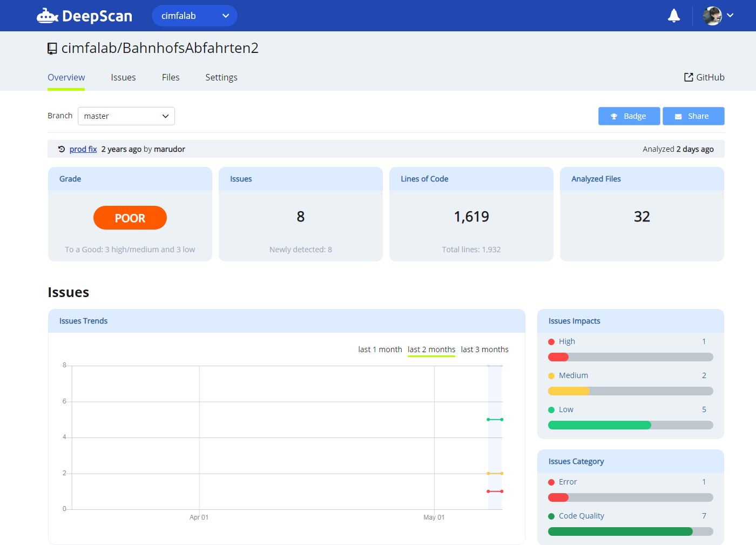
Task: Click the 1,619 lines of code value
Action: coord(471,217)
